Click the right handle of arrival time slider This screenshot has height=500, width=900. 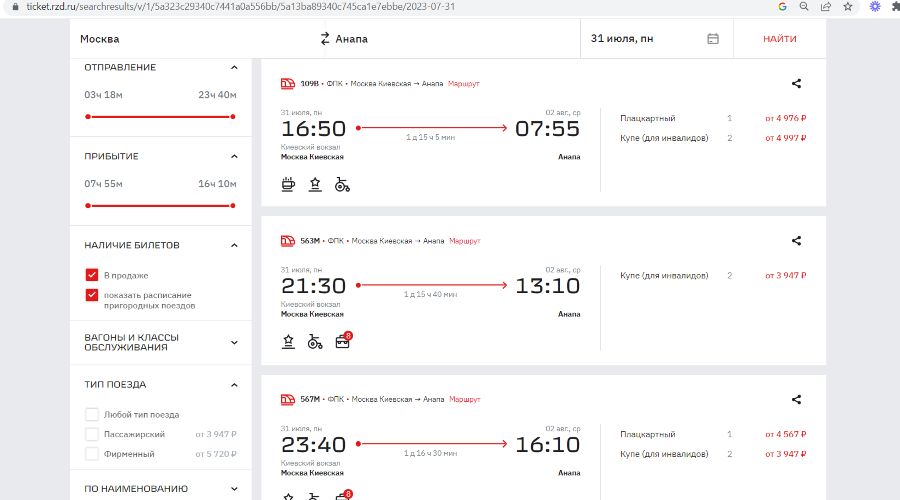pos(233,205)
